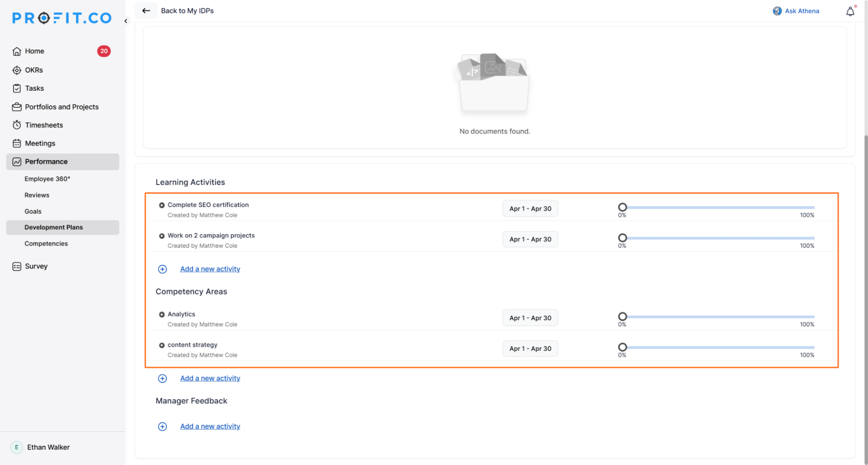Viewport: 868px width, 465px height.
Task: Toggle status circle for content strategy
Action: pyautogui.click(x=162, y=345)
